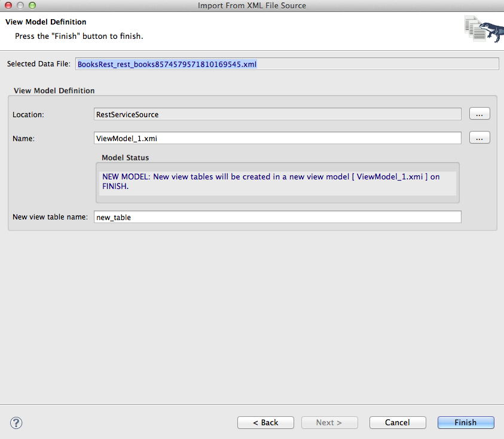Focus the Name field containing ViewModel_1.xmi

point(277,138)
